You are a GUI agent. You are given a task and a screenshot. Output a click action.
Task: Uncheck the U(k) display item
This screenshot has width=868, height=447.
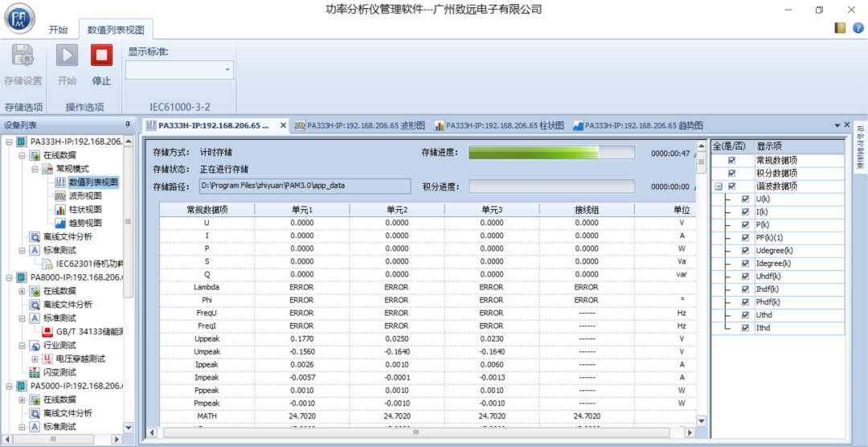tap(746, 199)
